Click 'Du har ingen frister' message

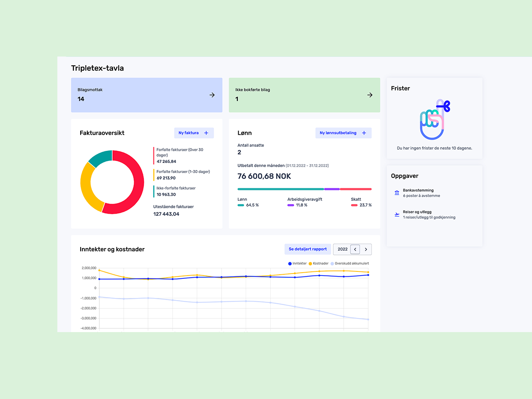[434, 148]
